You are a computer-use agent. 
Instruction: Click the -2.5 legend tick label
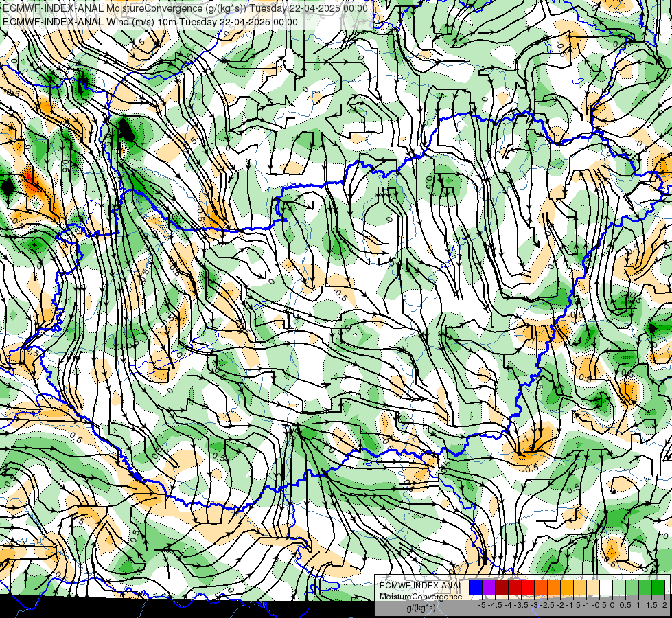[547, 605]
